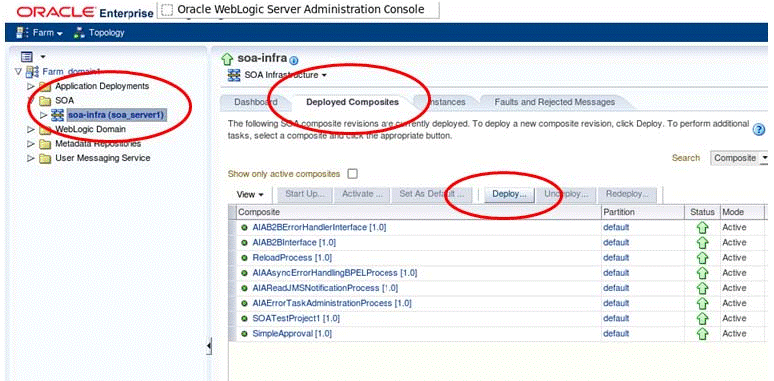The height and width of the screenshot is (381, 774).
Task: Open the View menu in table toolbar
Action: pos(251,194)
